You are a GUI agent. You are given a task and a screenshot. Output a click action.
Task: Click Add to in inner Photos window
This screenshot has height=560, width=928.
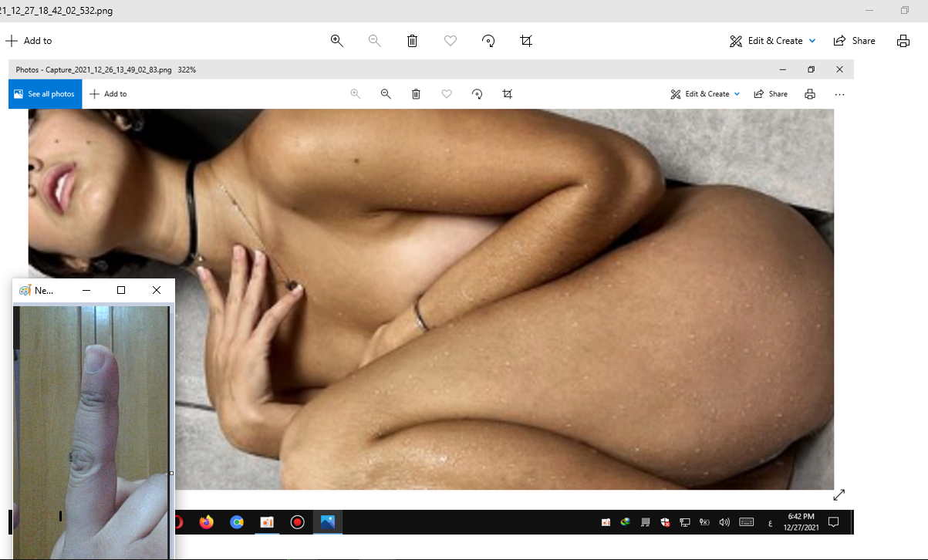108,94
